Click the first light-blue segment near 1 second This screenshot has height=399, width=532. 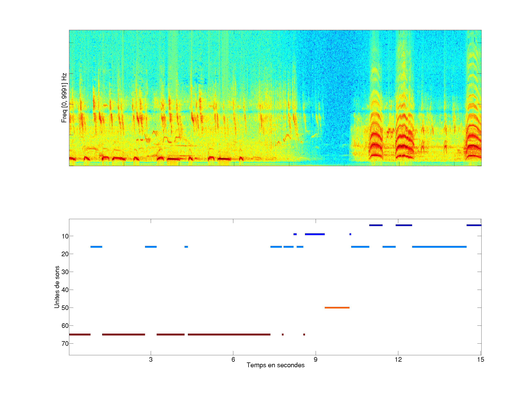pyautogui.click(x=96, y=247)
